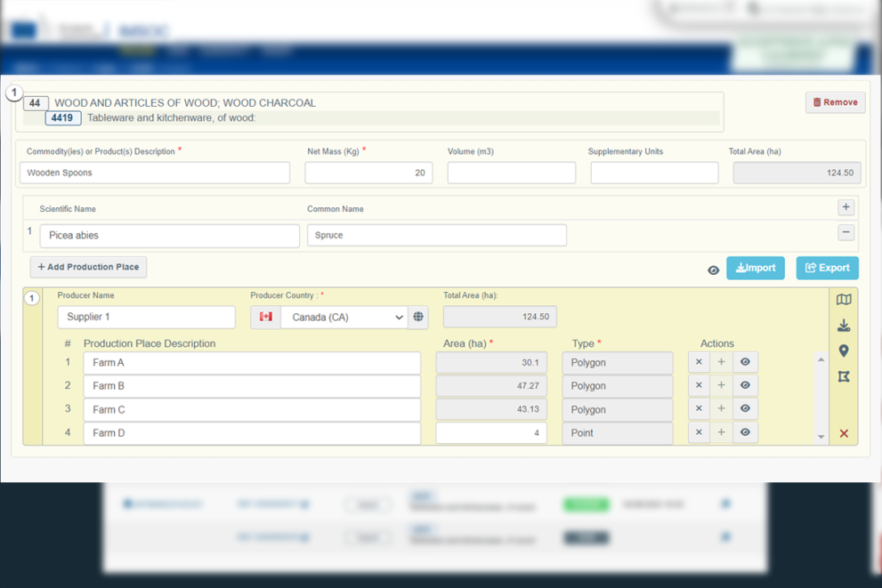The image size is (882, 588).
Task: Click the Farm D area input field
Action: click(490, 433)
